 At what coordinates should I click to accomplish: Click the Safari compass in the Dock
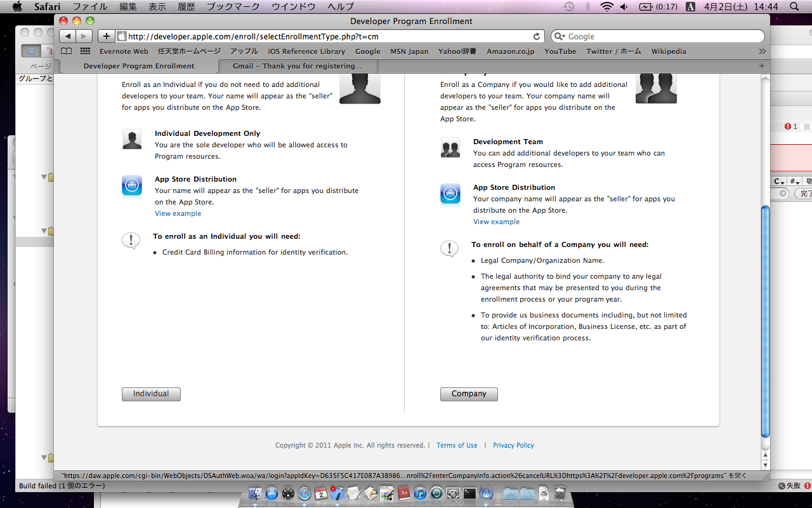tap(305, 493)
